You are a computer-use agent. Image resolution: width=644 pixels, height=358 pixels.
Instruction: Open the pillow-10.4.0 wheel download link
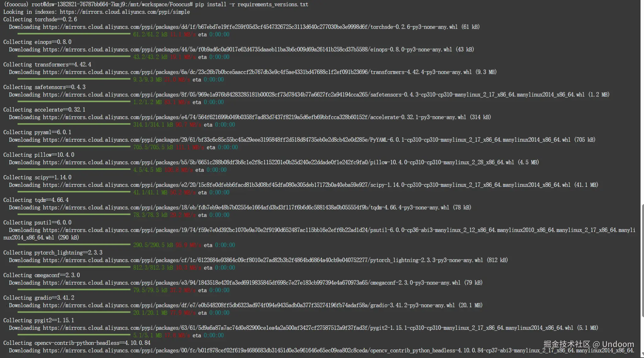click(278, 163)
